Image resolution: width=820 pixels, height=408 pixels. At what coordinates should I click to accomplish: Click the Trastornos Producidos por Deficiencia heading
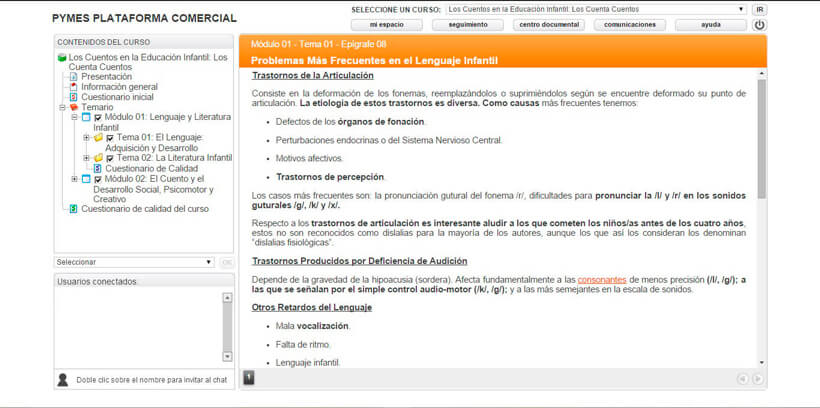pyautogui.click(x=359, y=261)
